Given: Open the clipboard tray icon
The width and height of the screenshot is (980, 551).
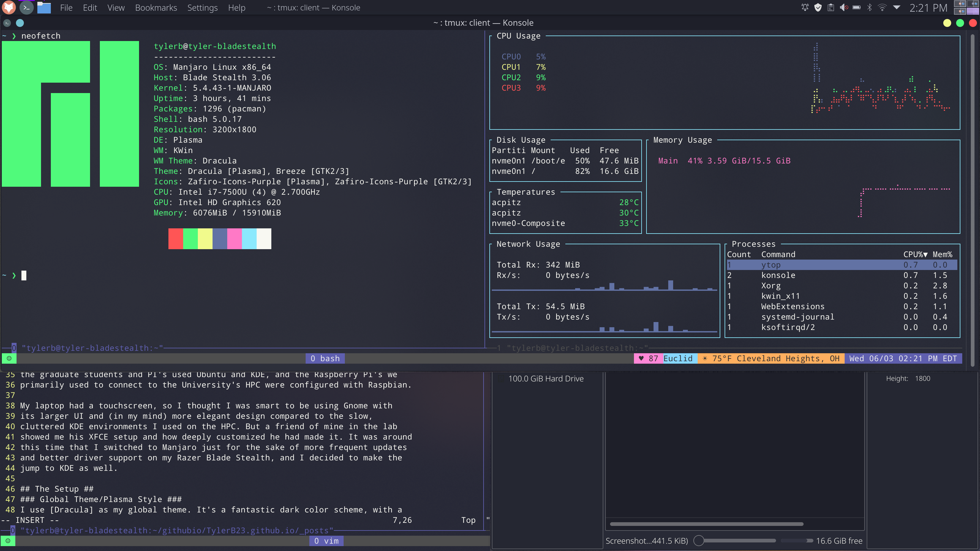Looking at the screenshot, I should (831, 7).
